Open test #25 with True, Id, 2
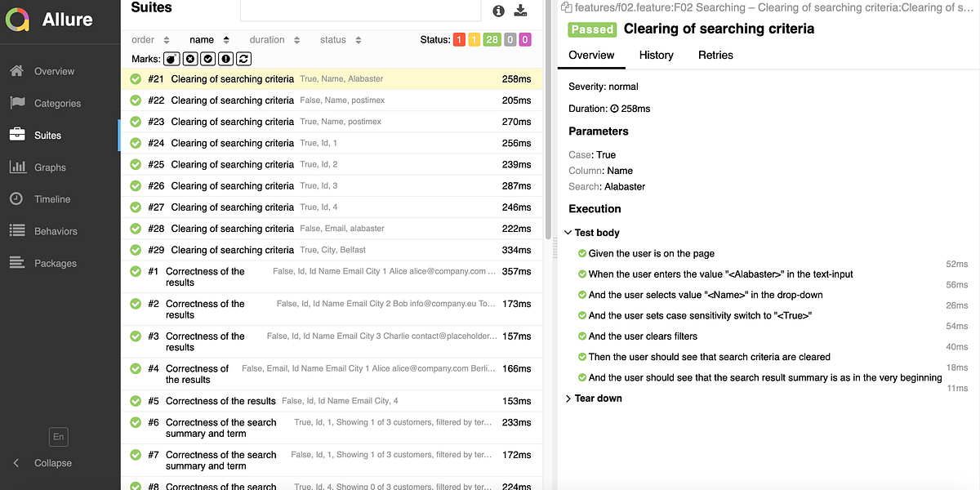The image size is (980, 490). pos(332,164)
